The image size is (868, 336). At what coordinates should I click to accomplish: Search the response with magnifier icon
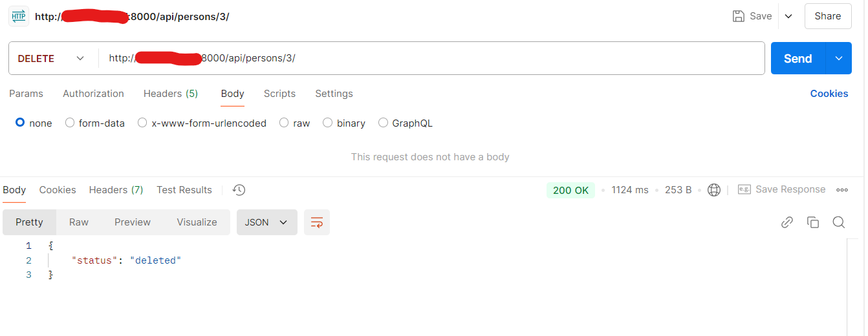pyautogui.click(x=839, y=222)
